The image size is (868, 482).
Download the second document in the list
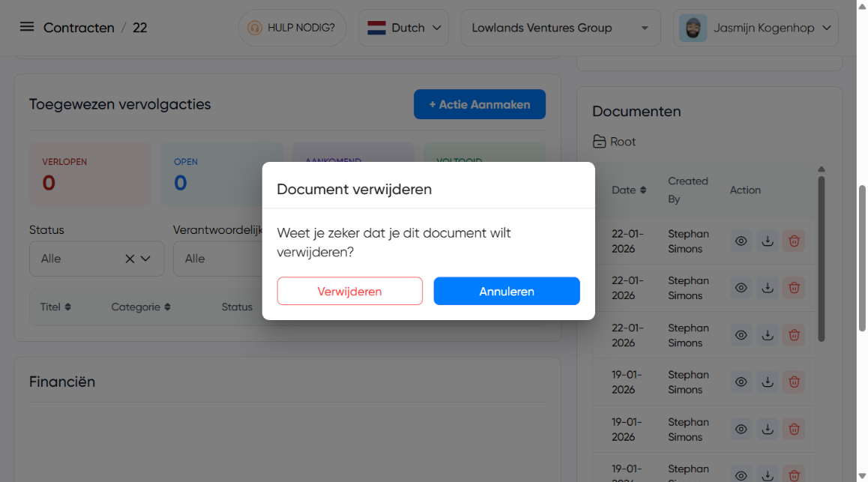[767, 288]
